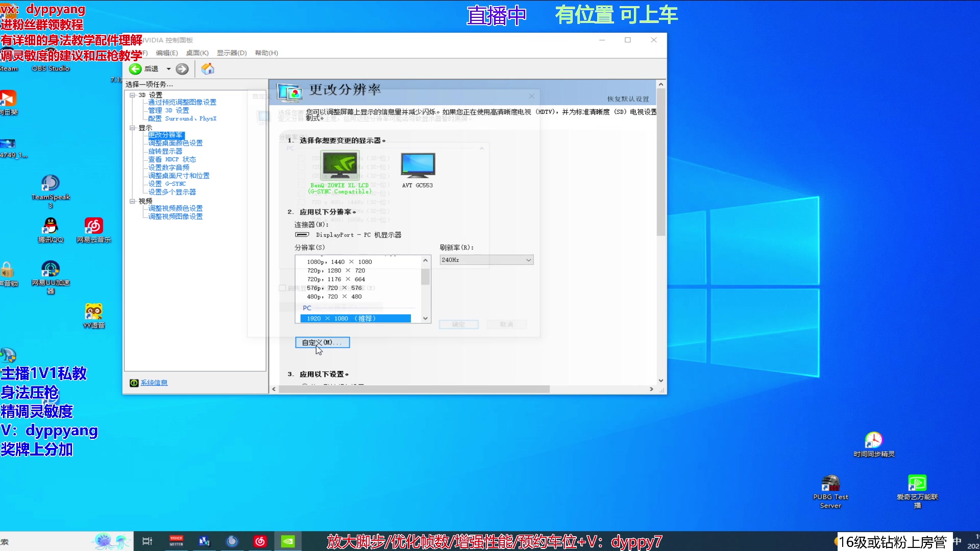Screen dimensions: 980x551
Task: Click the 腾讯QQ desktop icon
Action: pos(51,230)
